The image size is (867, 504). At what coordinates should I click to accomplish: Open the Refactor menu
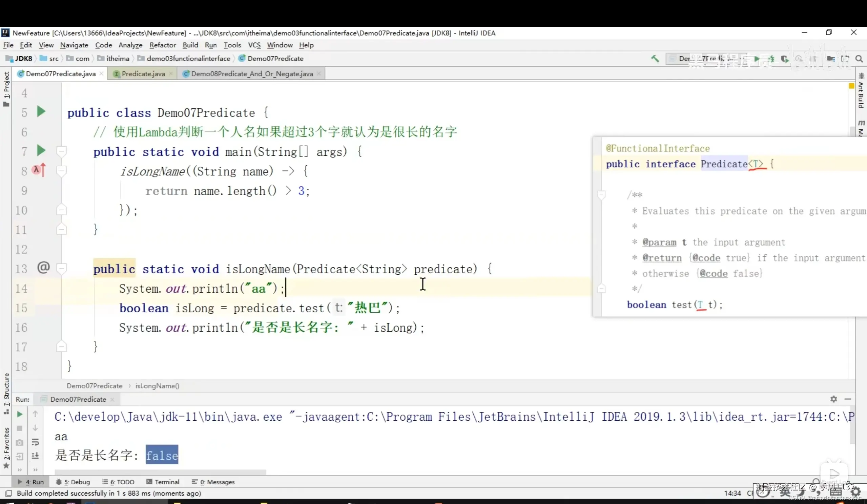[162, 45]
